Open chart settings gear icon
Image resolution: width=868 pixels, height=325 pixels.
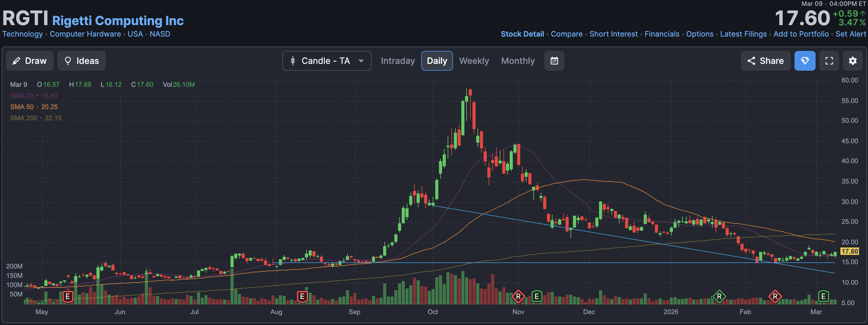pyautogui.click(x=853, y=61)
